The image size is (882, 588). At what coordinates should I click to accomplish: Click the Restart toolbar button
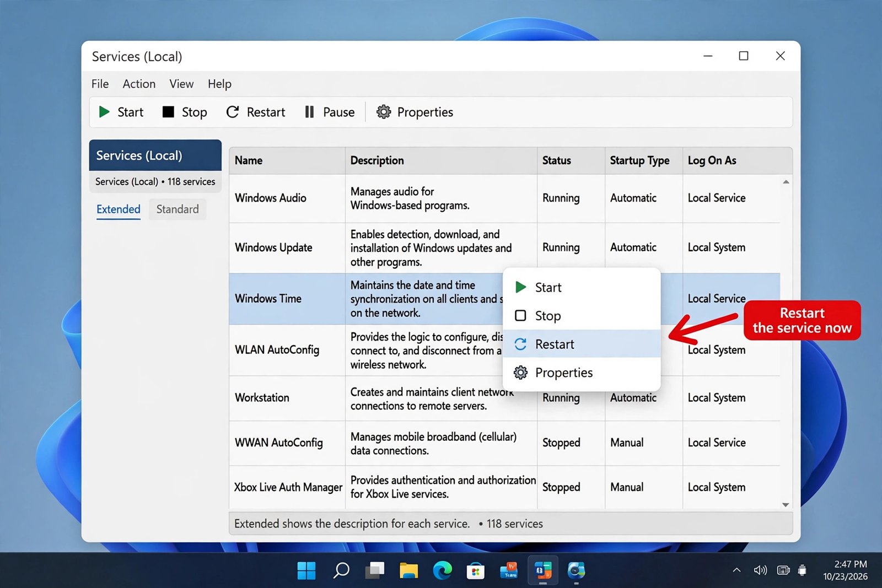coord(256,112)
